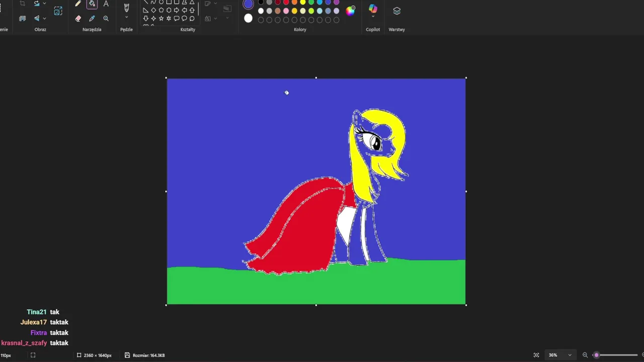The width and height of the screenshot is (644, 362).
Task: Open the Edit colors wheel
Action: 351,11
